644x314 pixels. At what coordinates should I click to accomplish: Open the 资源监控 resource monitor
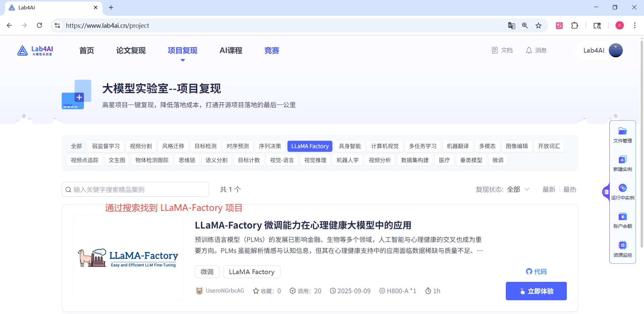tap(622, 249)
